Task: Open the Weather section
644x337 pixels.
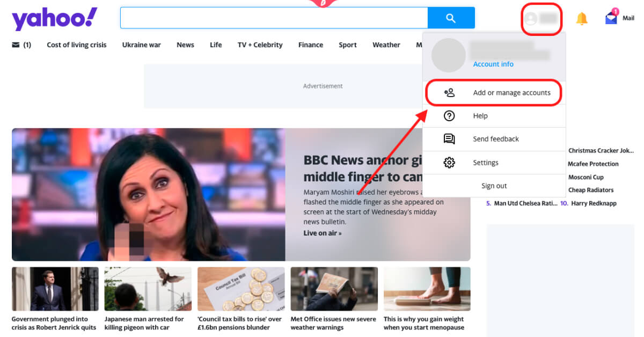Action: point(386,45)
